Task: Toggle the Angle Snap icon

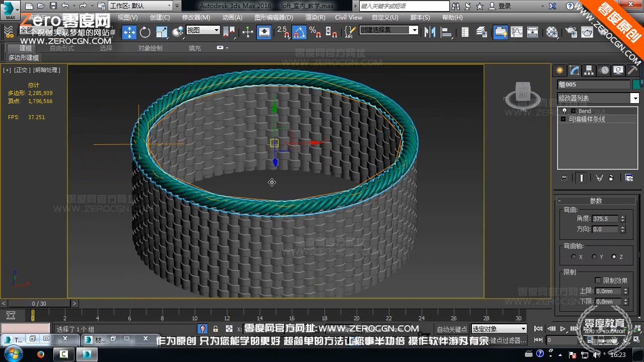Action: pyautogui.click(x=299, y=32)
